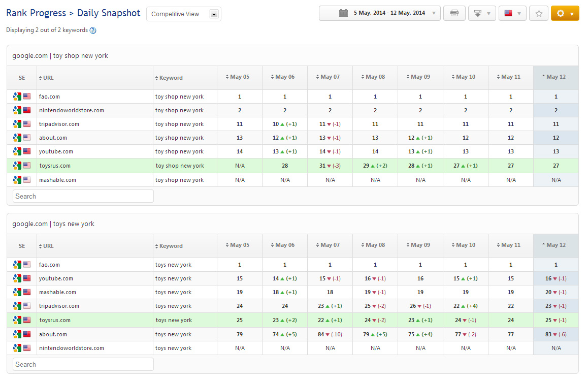This screenshot has height=382, width=588.
Task: Sort first table by URL column
Action: [x=48, y=78]
